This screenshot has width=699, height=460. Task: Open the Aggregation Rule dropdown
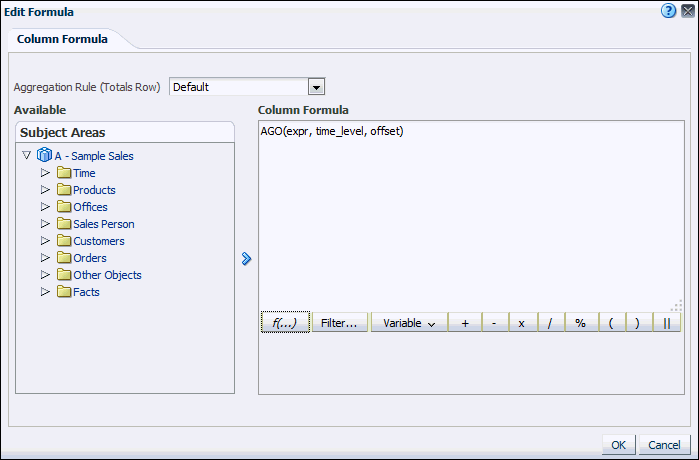[x=316, y=87]
